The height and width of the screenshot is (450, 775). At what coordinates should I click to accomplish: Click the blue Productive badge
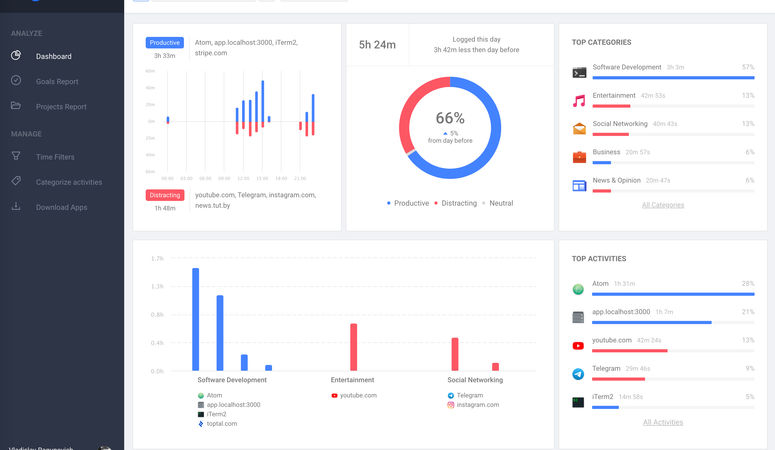(x=165, y=43)
